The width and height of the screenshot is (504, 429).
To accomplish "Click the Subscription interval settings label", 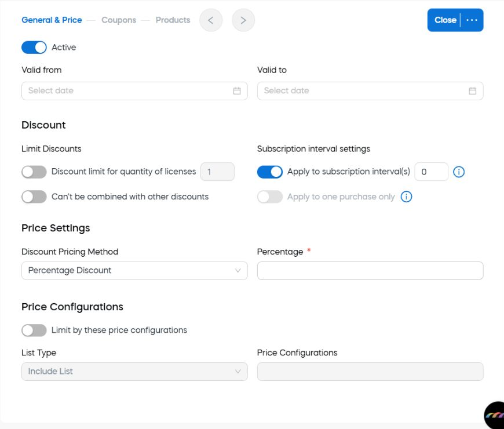I will [313, 149].
